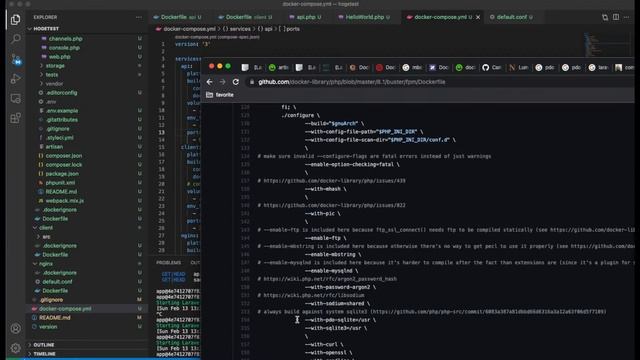Viewport: 640px width, 360px height.
Task: Open console.php in the file tree
Action: tap(64, 48)
